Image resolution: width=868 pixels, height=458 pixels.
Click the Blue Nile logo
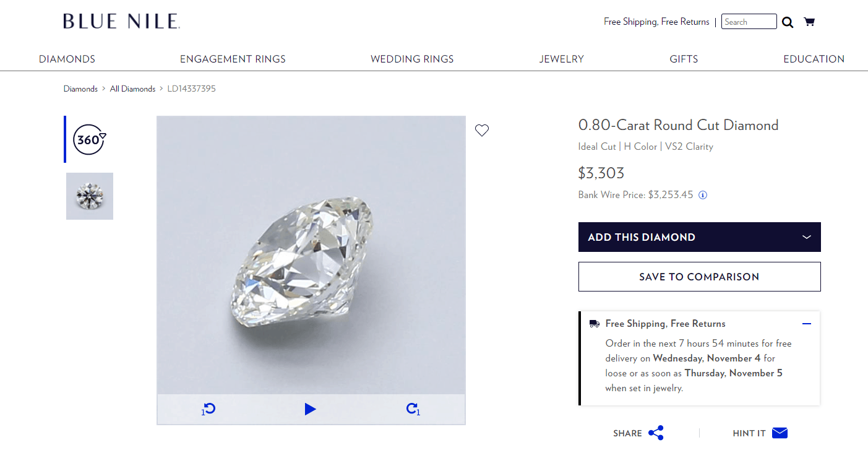(x=121, y=20)
